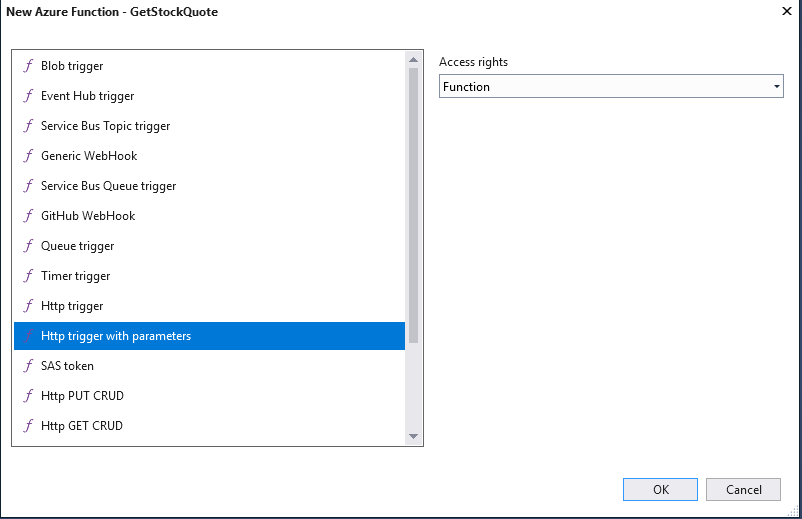The height and width of the screenshot is (519, 802).
Task: Select the Timer trigger template text
Action: tap(76, 276)
